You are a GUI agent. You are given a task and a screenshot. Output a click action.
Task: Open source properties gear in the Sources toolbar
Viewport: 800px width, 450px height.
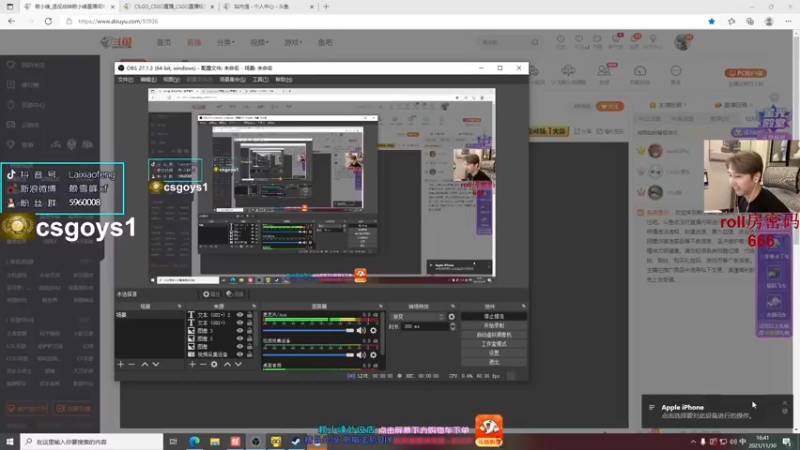click(214, 364)
